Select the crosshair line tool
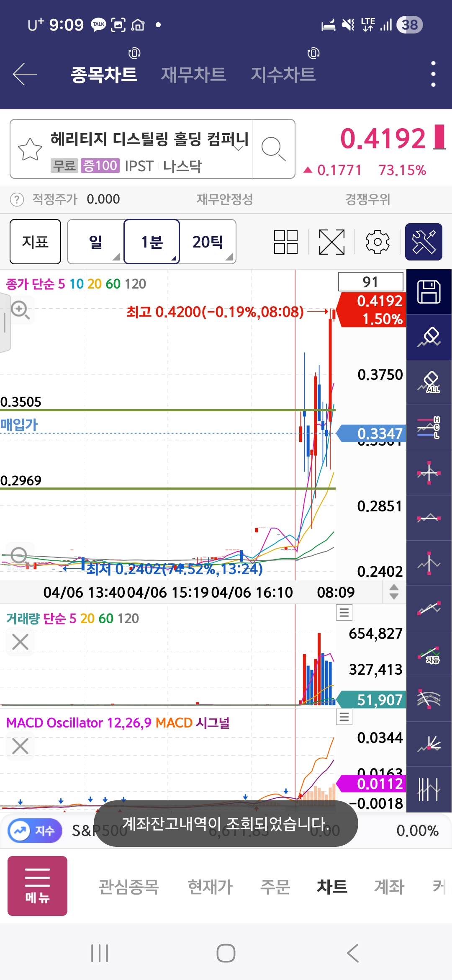This screenshot has width=452, height=980. [x=429, y=473]
